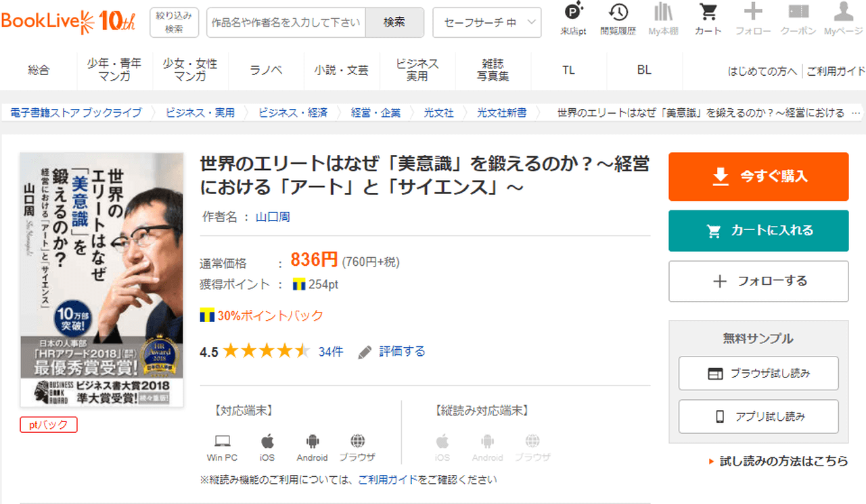Screen dimensions: 866x504
Task: Open the 来店pt points icon
Action: coord(573,18)
